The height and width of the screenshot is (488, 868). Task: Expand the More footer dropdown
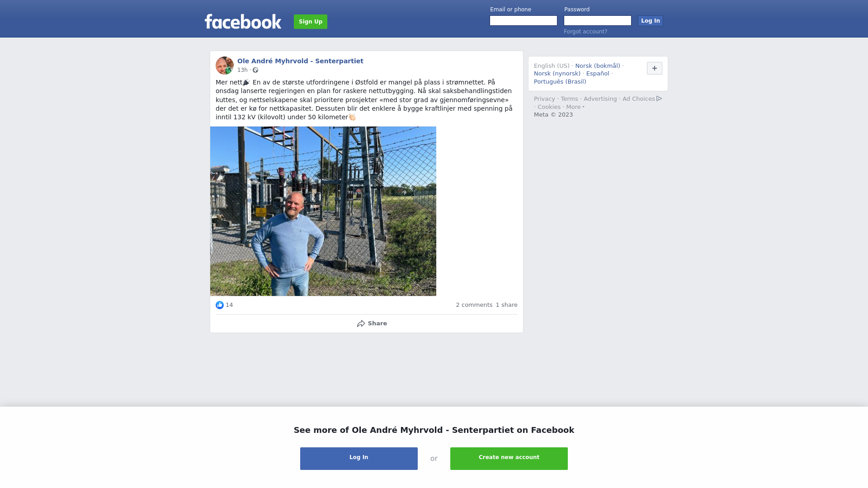coord(575,107)
